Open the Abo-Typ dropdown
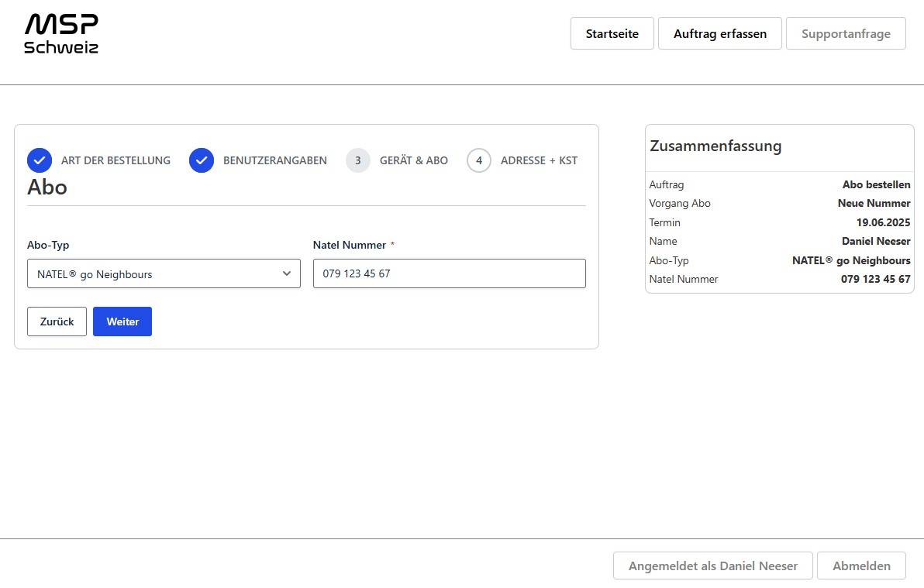924x588 pixels. tap(164, 273)
